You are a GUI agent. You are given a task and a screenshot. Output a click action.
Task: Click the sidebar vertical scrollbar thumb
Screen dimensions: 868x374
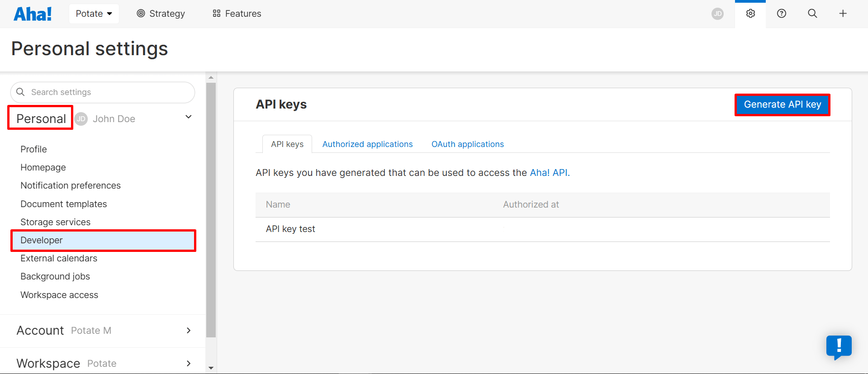click(211, 210)
